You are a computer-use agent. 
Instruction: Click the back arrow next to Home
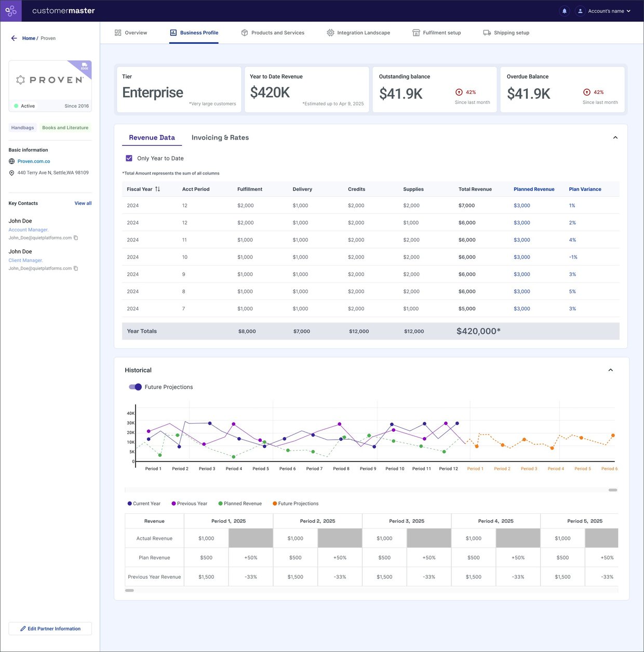(14, 38)
